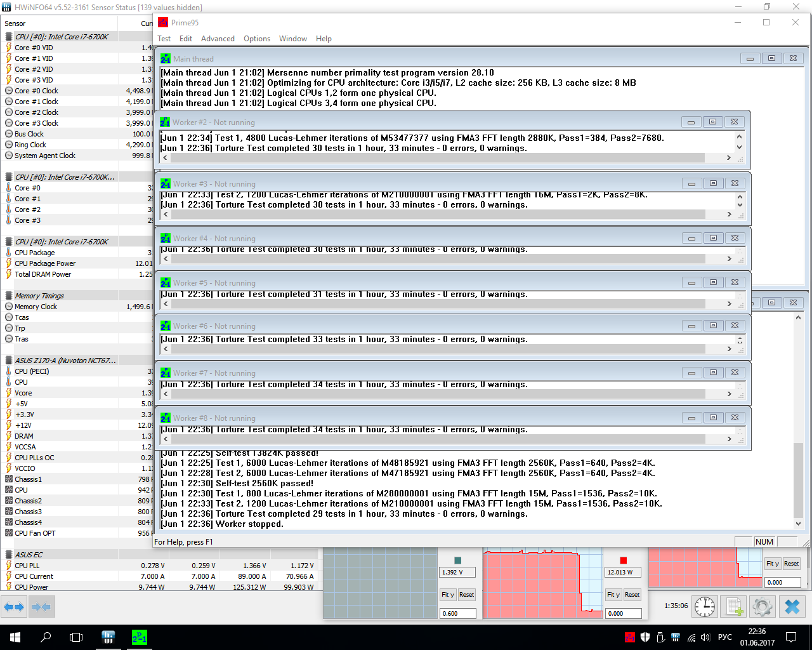Select the Total DRAM Power sensor row
Viewport: 812px width, 650px height.
click(x=77, y=274)
